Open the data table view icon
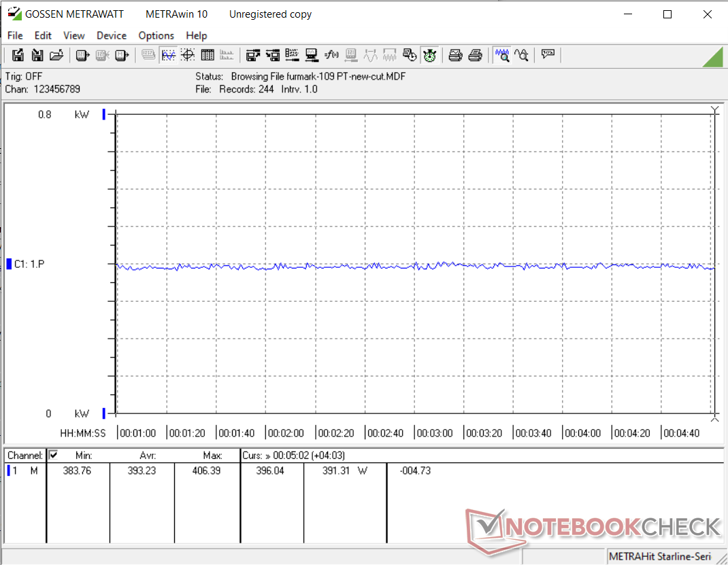This screenshot has width=728, height=565. point(207,55)
